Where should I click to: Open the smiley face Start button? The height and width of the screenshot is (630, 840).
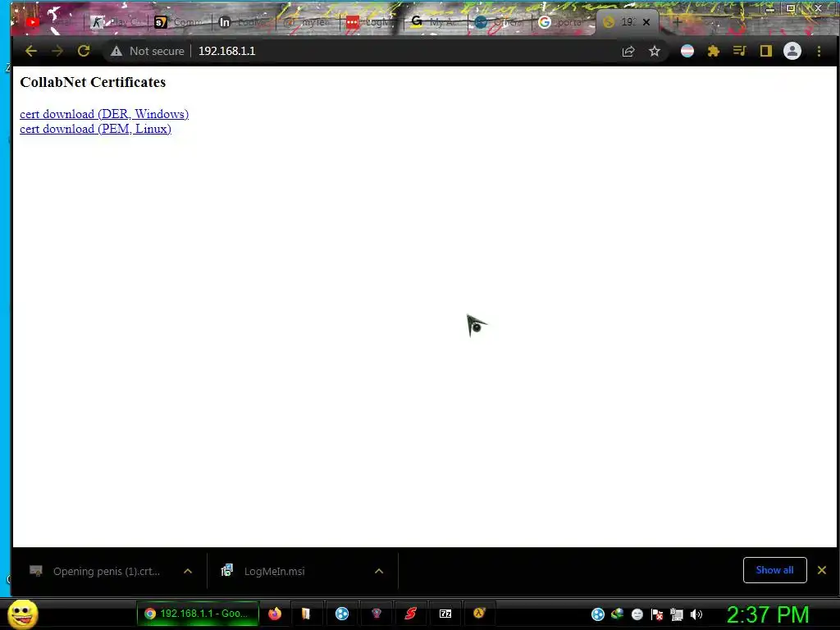[22, 614]
